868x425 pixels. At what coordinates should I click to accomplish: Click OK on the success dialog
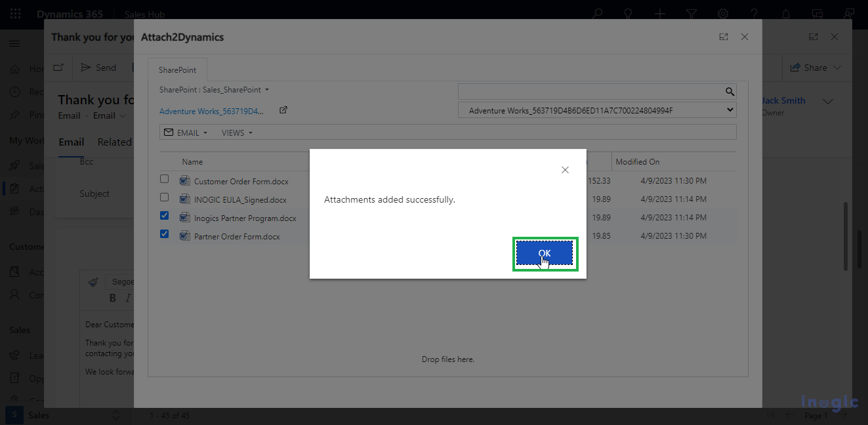tap(545, 253)
